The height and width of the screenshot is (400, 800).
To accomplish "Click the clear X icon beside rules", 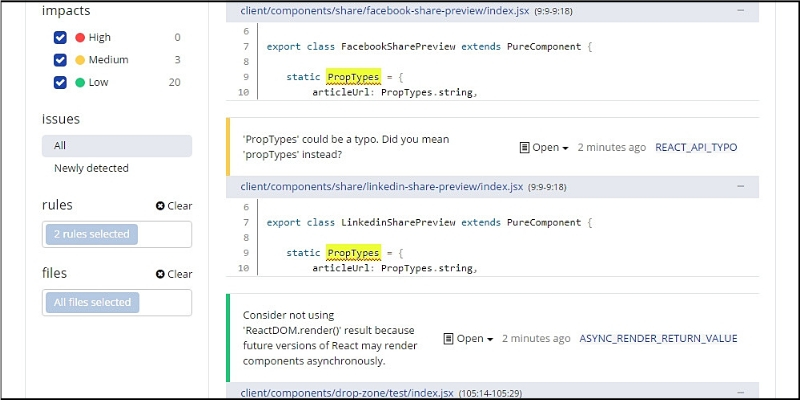I will (x=160, y=206).
